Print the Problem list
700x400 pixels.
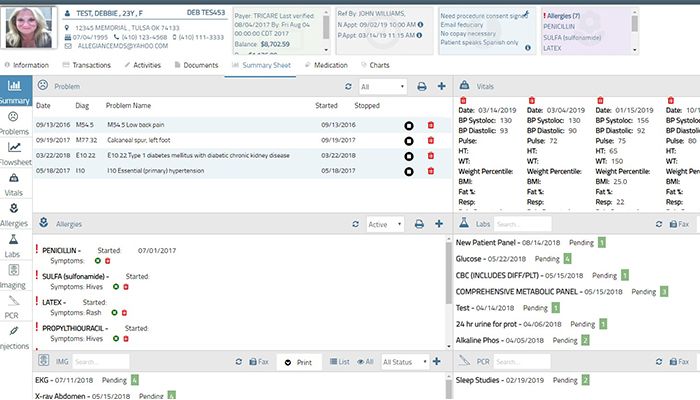click(421, 87)
